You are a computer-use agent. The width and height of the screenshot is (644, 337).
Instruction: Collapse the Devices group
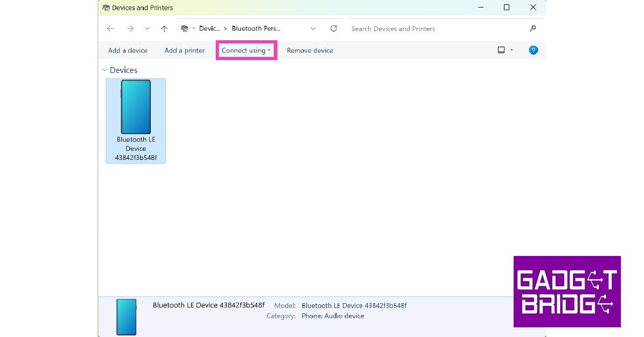point(104,70)
